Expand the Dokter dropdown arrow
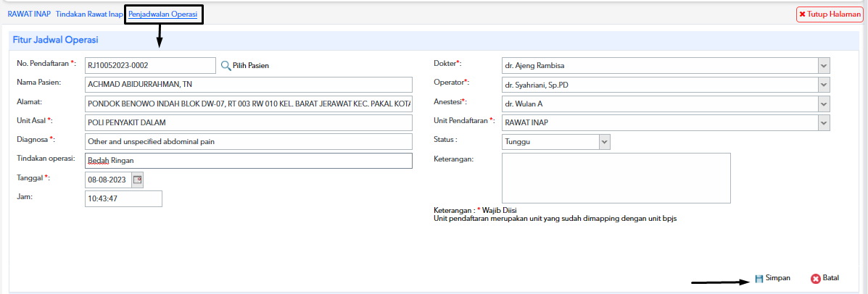Viewport: 868px width, 294px height. pyautogui.click(x=824, y=66)
